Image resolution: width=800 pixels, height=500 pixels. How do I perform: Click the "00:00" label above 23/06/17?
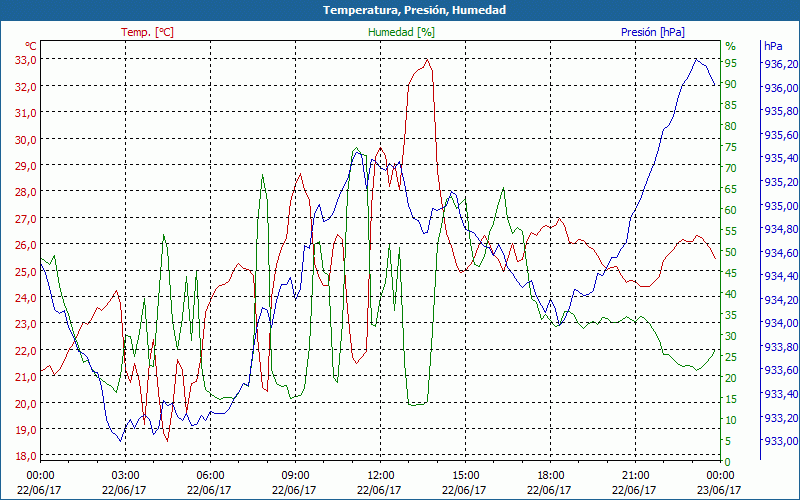(x=720, y=477)
